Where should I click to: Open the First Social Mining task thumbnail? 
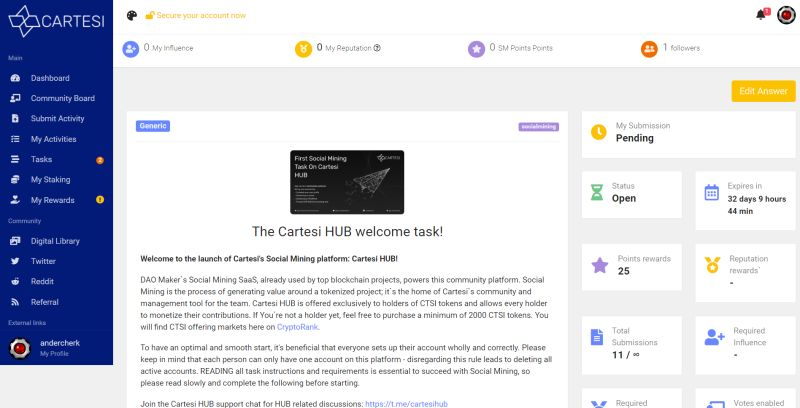[x=347, y=182]
